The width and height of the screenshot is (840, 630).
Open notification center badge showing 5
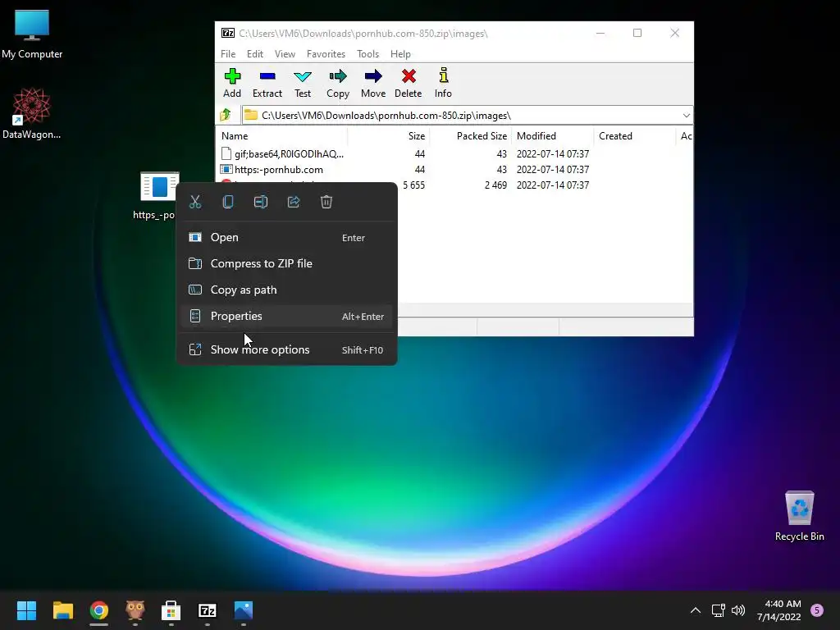point(817,610)
